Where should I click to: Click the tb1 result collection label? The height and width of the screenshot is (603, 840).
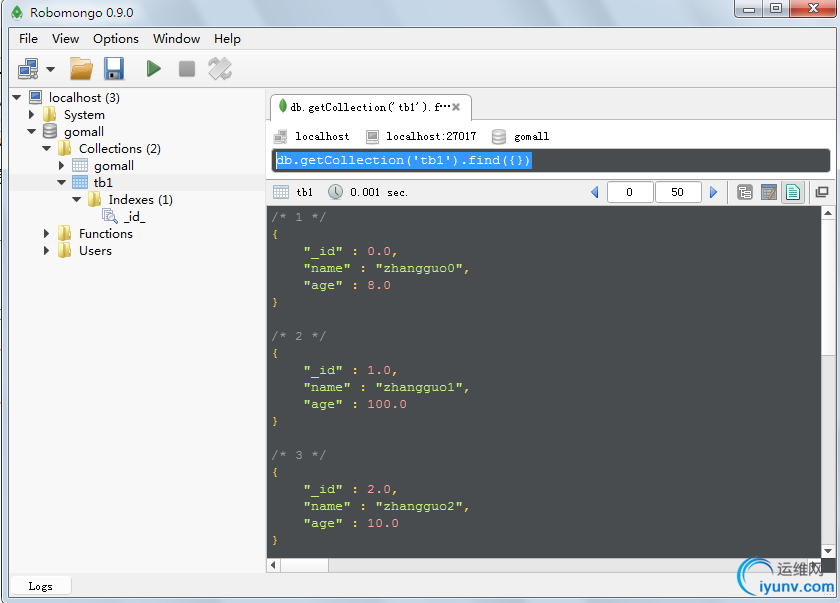304,192
